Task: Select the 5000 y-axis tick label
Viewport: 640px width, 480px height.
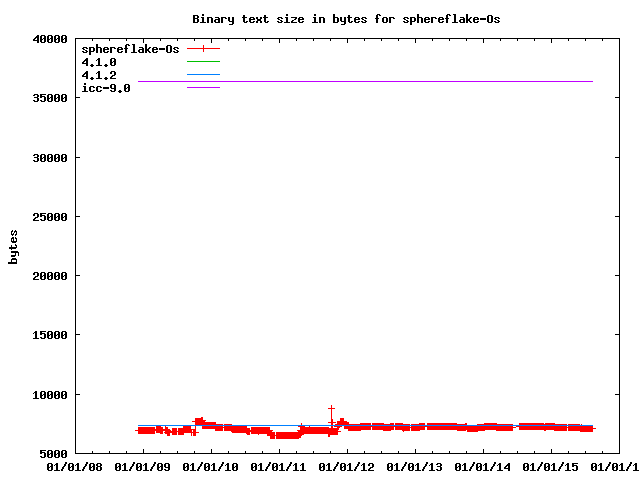Action: click(x=52, y=454)
